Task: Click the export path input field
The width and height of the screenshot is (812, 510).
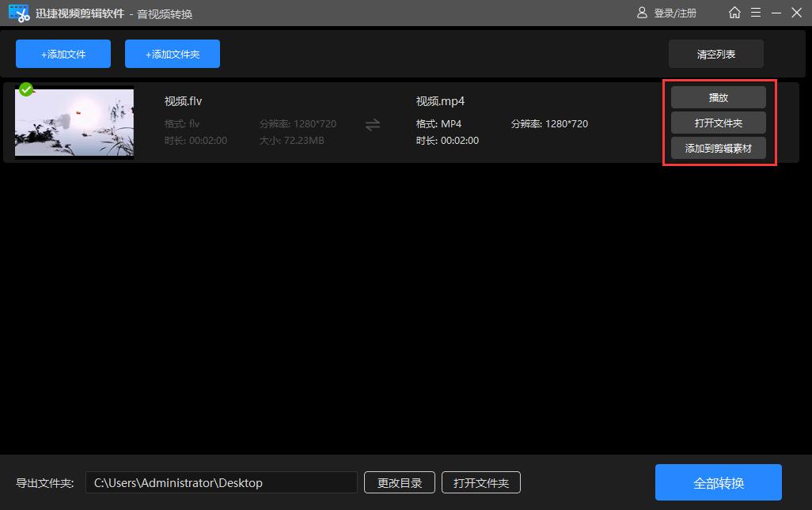Action: pos(222,482)
